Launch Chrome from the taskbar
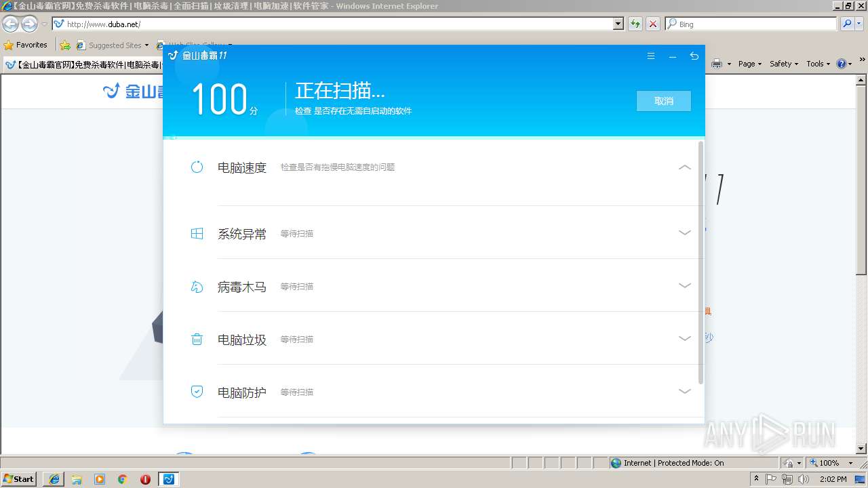This screenshot has height=488, width=868. click(123, 479)
